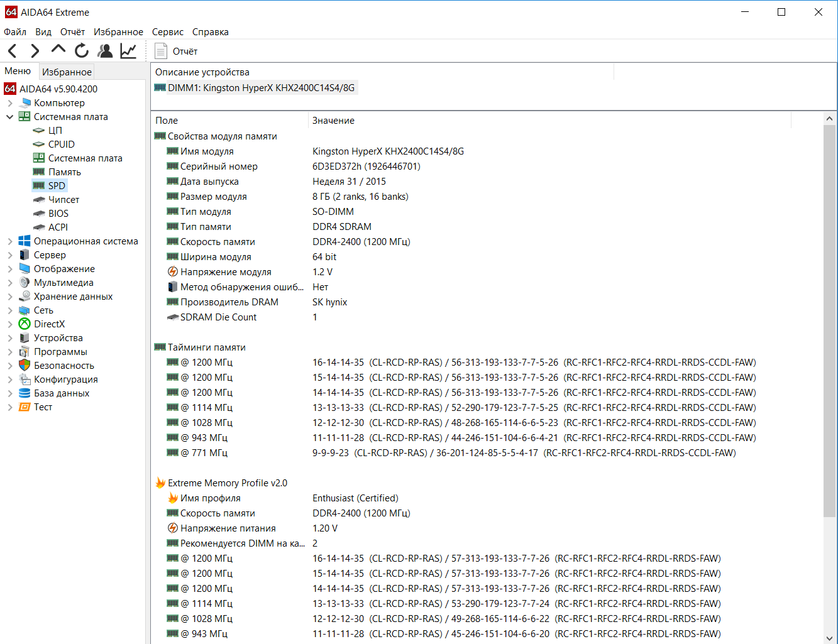838x644 pixels.
Task: Click the Значение column header
Action: click(549, 121)
